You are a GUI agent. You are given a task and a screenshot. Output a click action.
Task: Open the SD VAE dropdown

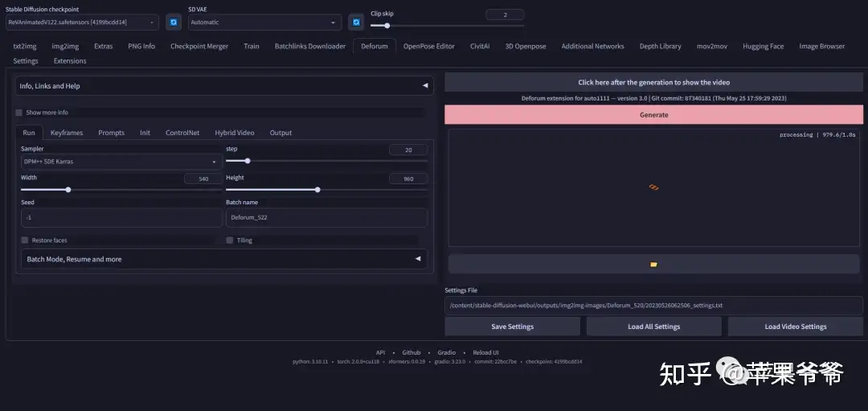point(264,23)
